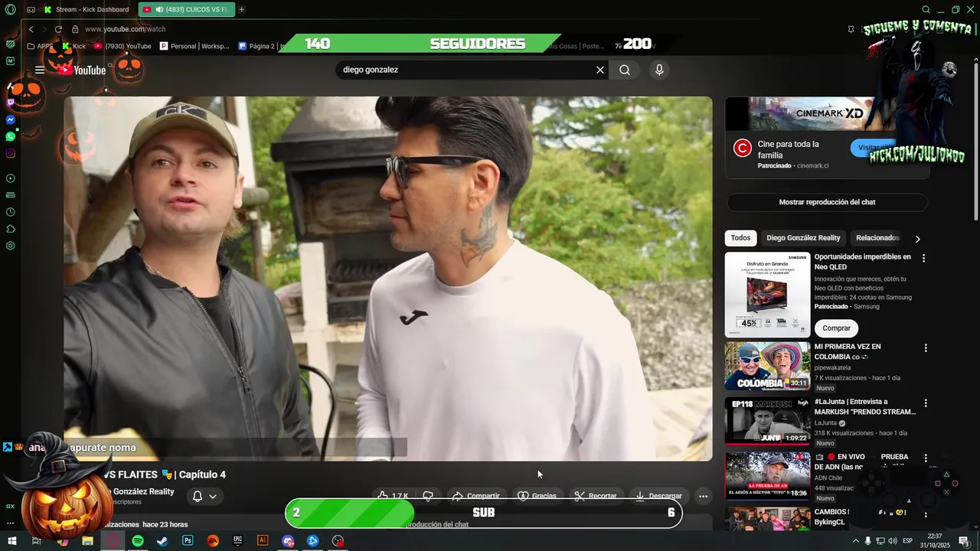Dislike the video with thumbs down

428,496
